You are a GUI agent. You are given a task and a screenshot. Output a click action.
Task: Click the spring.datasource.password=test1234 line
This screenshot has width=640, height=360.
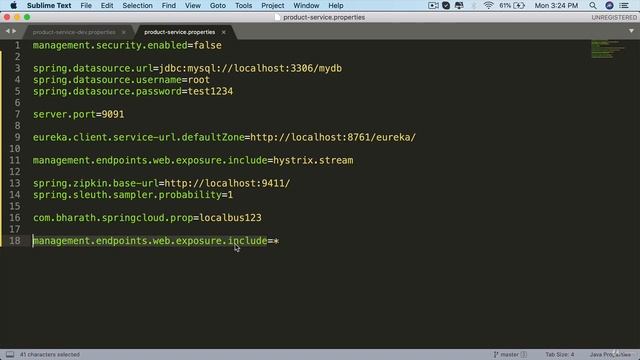[133, 91]
